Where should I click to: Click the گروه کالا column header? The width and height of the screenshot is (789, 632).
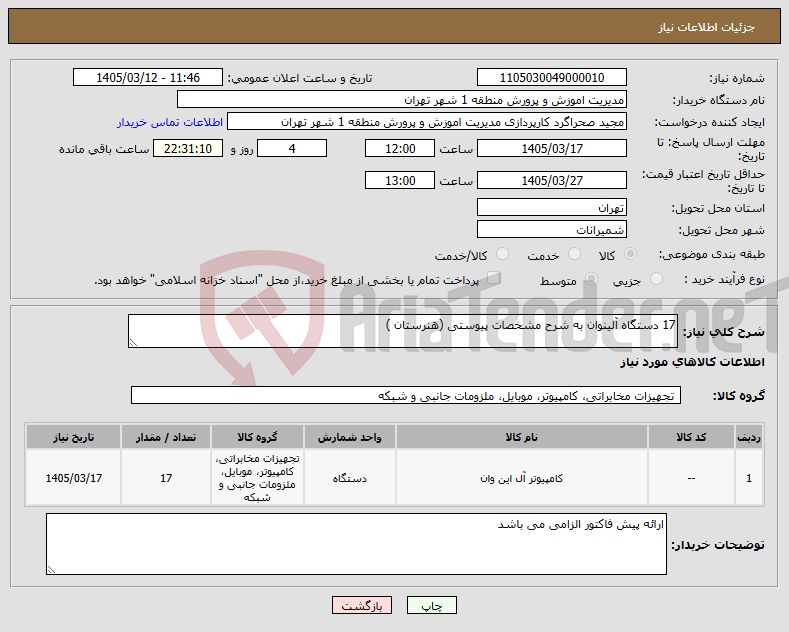click(257, 437)
